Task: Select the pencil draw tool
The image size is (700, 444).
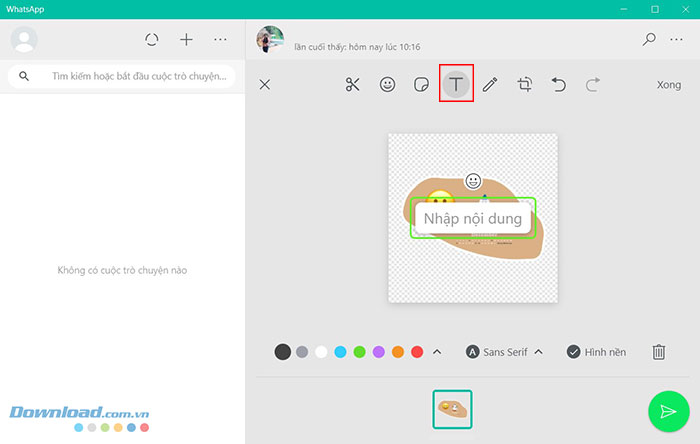Action: click(x=490, y=85)
